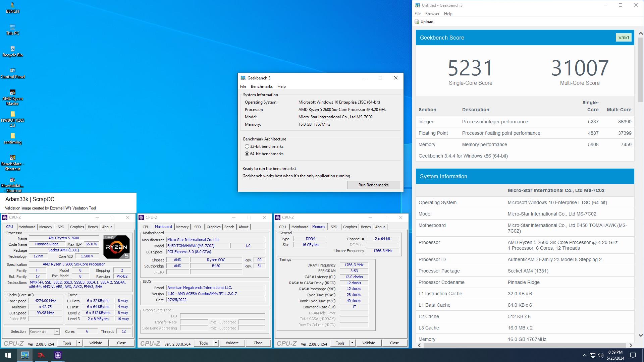This screenshot has width=644, height=362.
Task: Select AMD red taskbar app icon
Action: coord(41,355)
